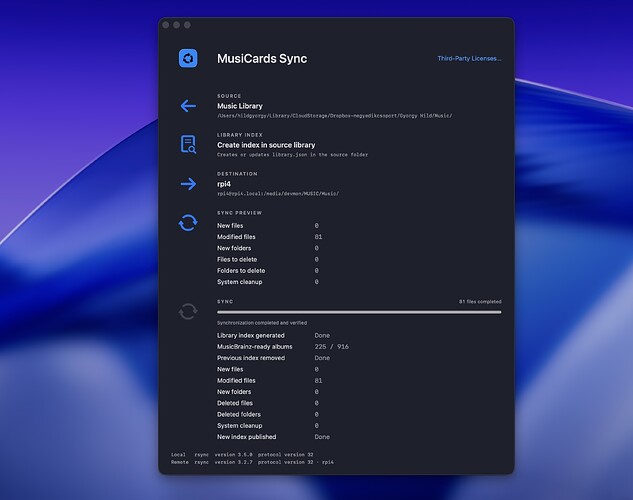Click the DESTINATION section heading

[237, 174]
